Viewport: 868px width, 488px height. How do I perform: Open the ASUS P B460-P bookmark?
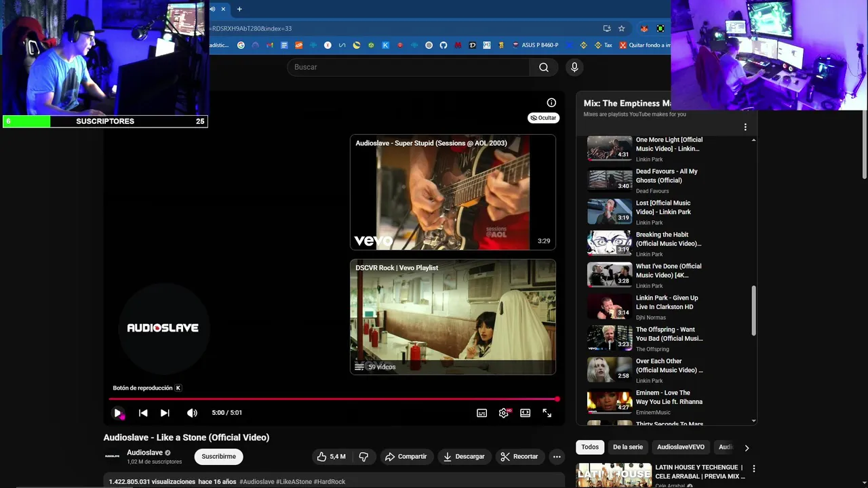click(535, 45)
